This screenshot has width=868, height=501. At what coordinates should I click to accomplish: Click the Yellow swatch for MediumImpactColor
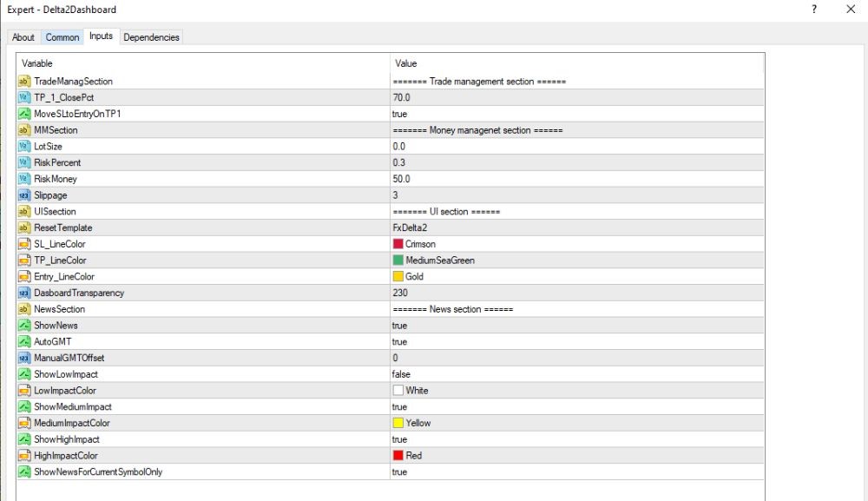pyautogui.click(x=398, y=424)
